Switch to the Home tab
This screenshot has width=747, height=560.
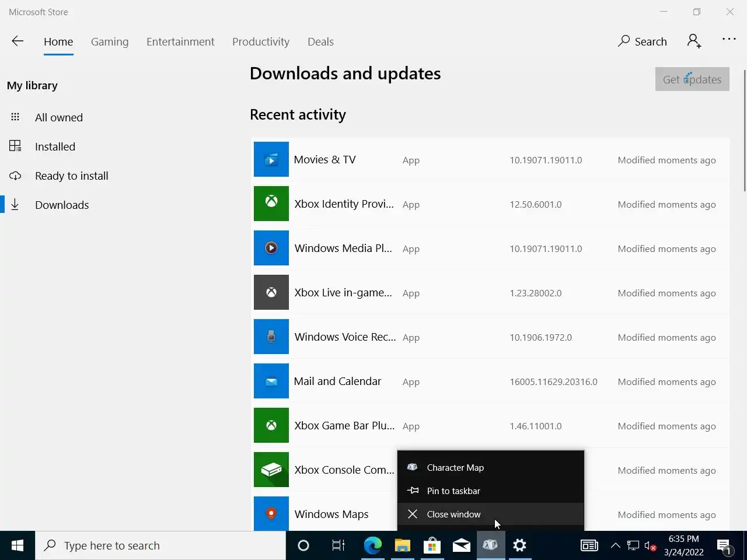tap(58, 41)
